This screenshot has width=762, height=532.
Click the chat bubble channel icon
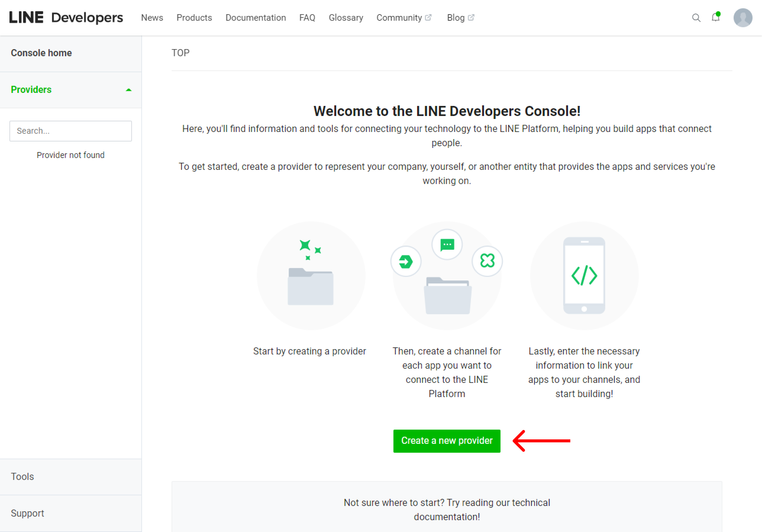447,245
